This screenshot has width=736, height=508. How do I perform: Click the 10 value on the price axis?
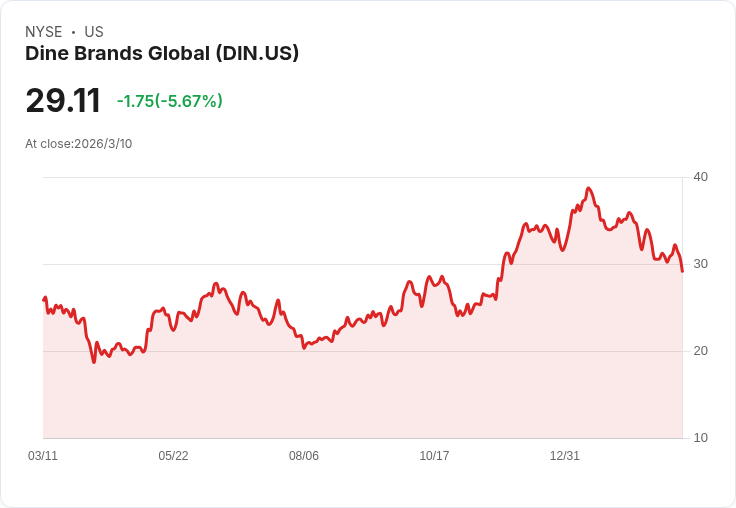(x=700, y=438)
